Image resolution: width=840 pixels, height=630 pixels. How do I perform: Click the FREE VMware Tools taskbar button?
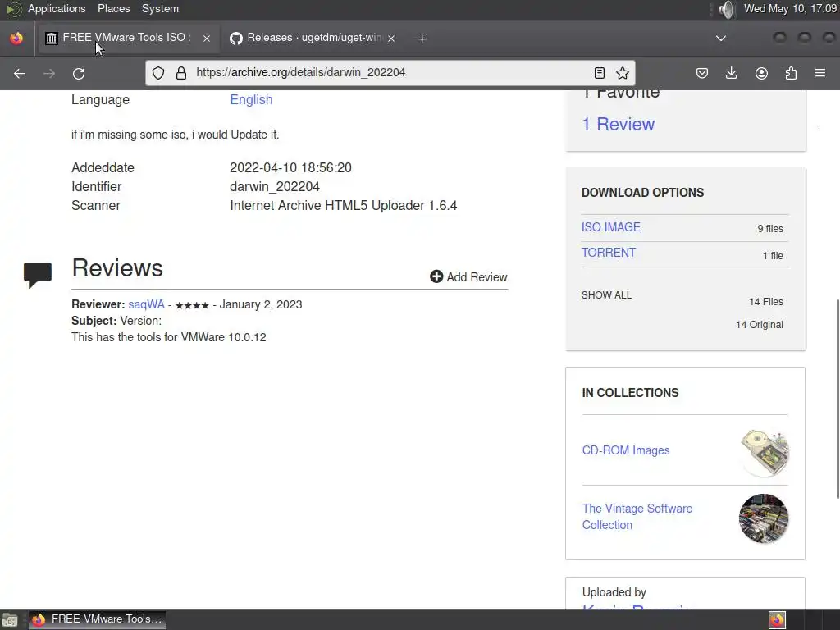coord(97,619)
